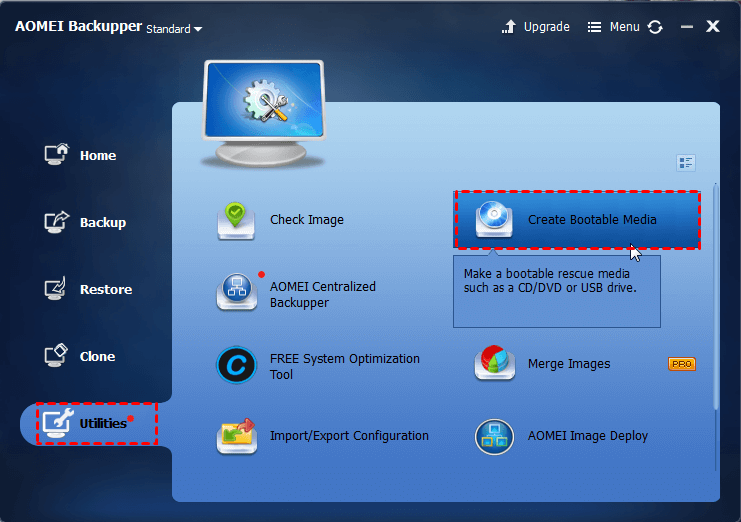Open the Menu hamburger icon
The width and height of the screenshot is (741, 522).
tap(594, 27)
